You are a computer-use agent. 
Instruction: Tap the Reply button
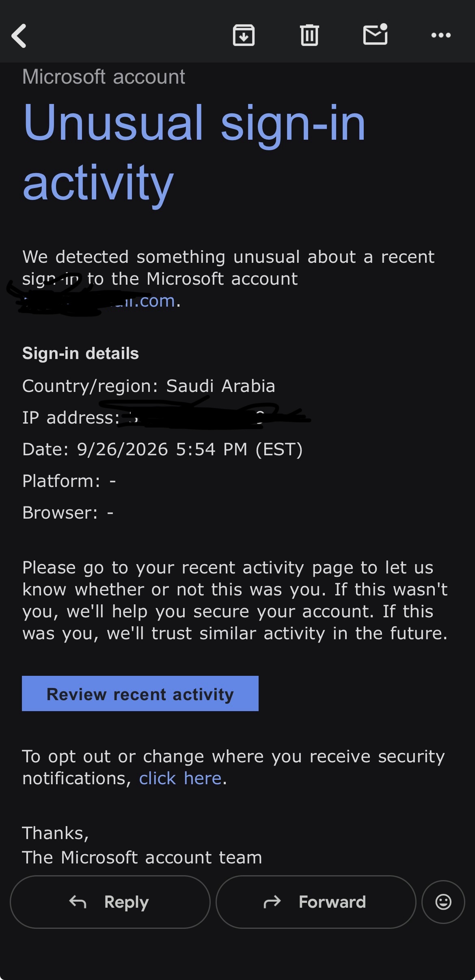click(110, 902)
